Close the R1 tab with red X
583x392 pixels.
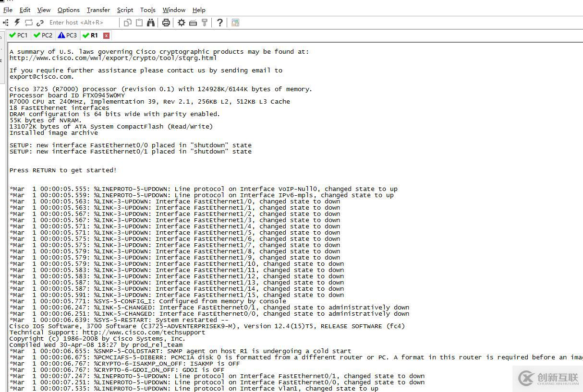coord(107,36)
